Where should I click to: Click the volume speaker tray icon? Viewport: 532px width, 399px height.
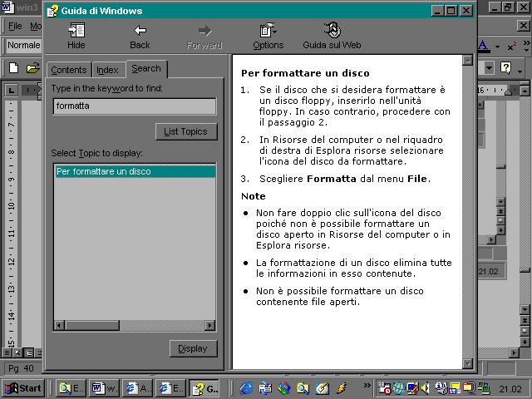(425, 388)
